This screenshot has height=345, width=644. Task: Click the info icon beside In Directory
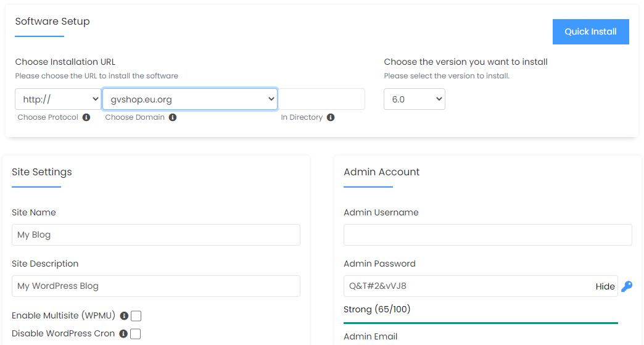331,117
